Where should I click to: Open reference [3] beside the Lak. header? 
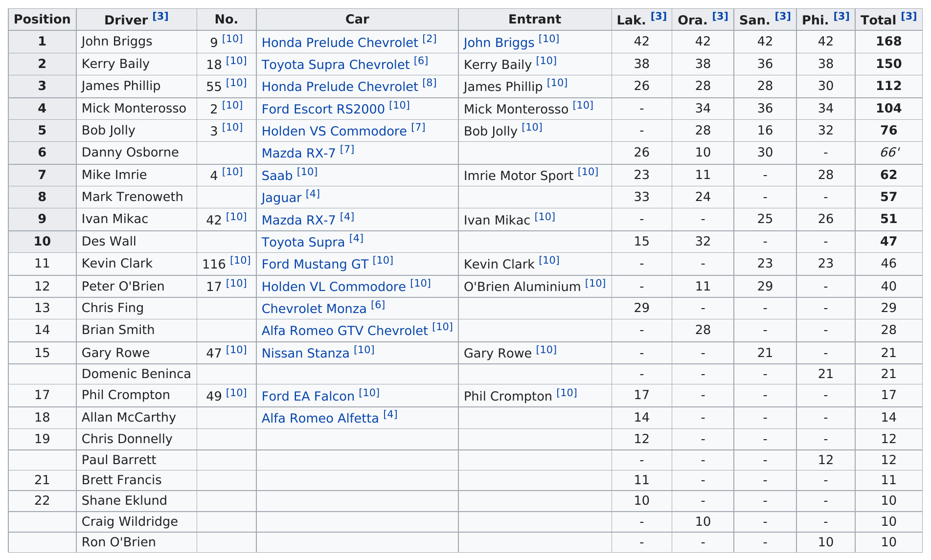pos(659,16)
